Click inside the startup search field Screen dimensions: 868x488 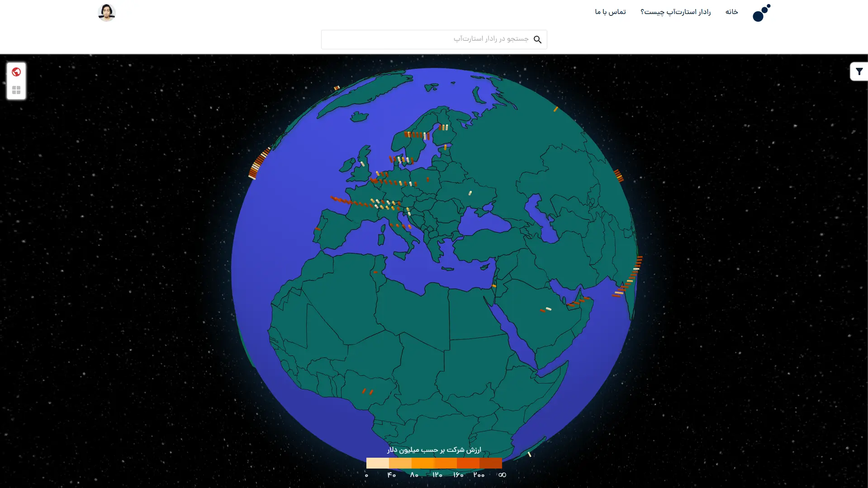click(x=433, y=39)
